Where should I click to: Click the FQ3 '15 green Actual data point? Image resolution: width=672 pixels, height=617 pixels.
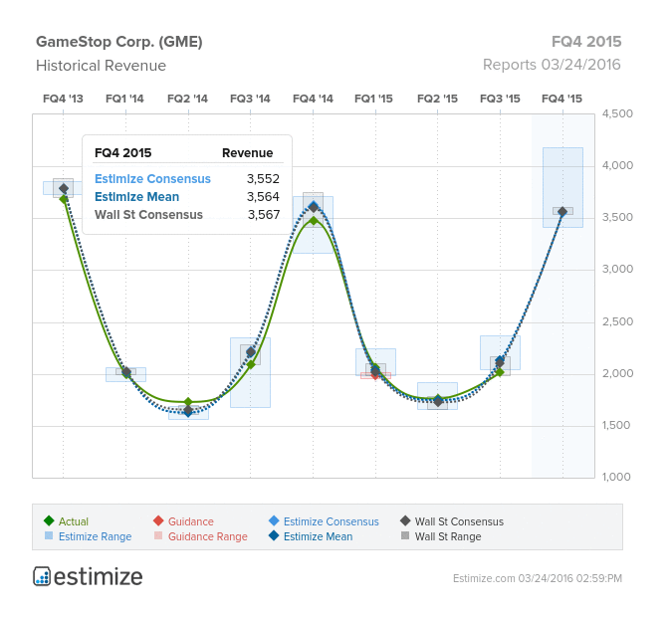[500, 372]
